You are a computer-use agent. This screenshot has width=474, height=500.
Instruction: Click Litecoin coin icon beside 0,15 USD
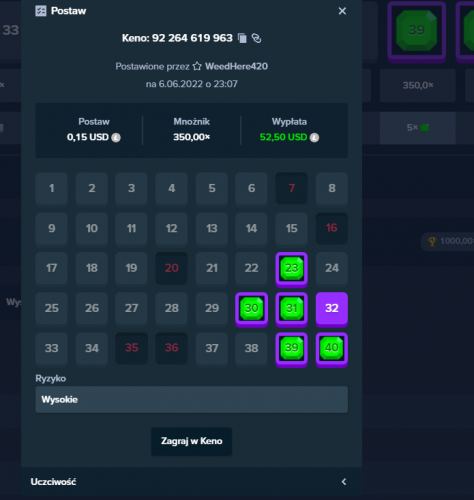point(116,137)
